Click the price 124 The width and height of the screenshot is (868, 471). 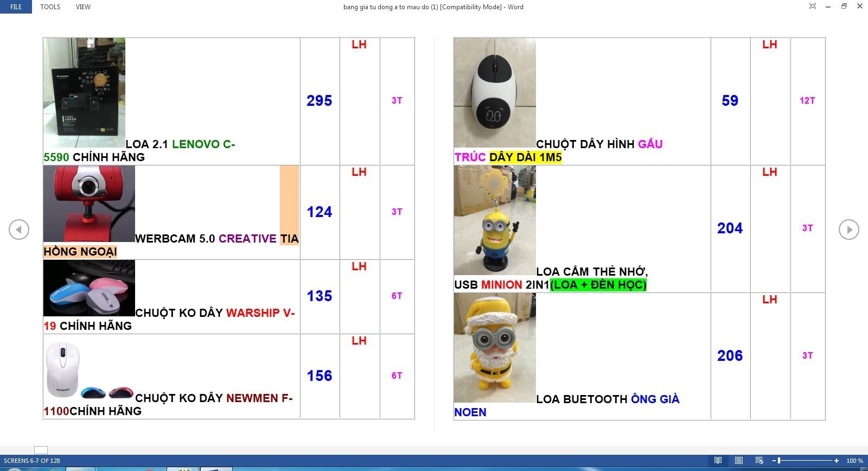pos(320,212)
